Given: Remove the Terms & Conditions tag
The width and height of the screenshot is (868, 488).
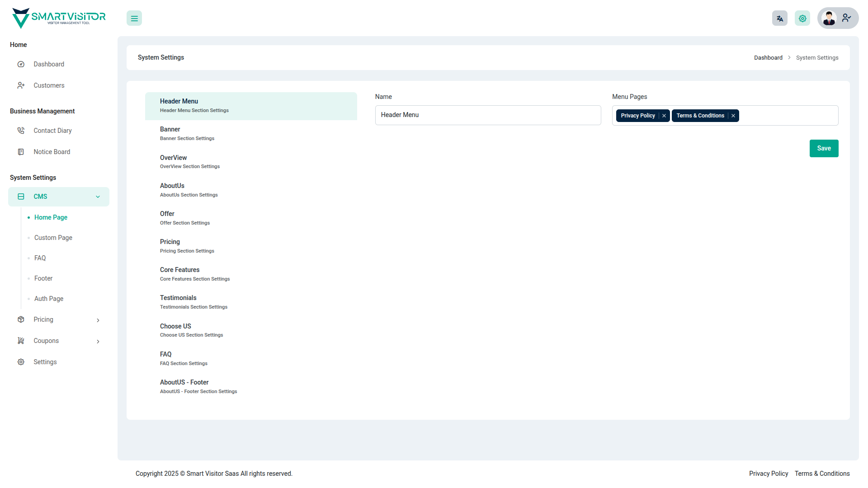Looking at the screenshot, I should pyautogui.click(x=733, y=116).
